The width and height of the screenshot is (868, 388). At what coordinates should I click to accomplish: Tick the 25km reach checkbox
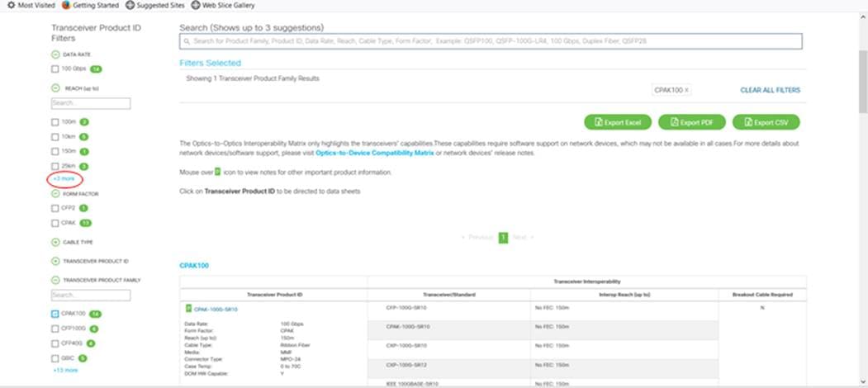tap(55, 166)
